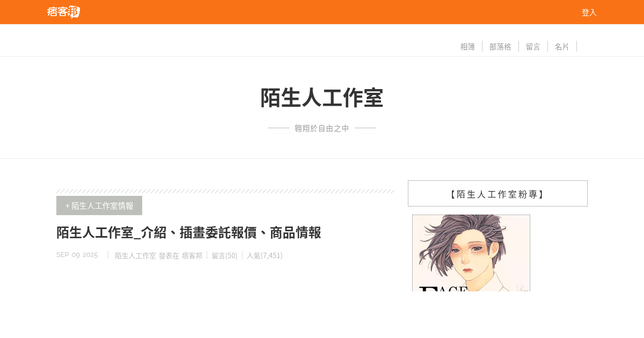Viewport: 644px width, 338px height.
Task: Open the +陌生人工作室情報 category button
Action: coord(99,205)
